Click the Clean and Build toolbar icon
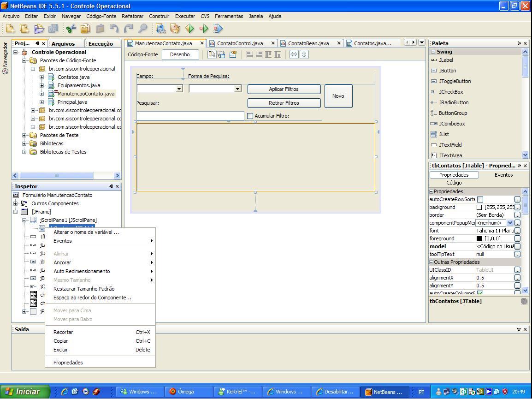 point(175,29)
